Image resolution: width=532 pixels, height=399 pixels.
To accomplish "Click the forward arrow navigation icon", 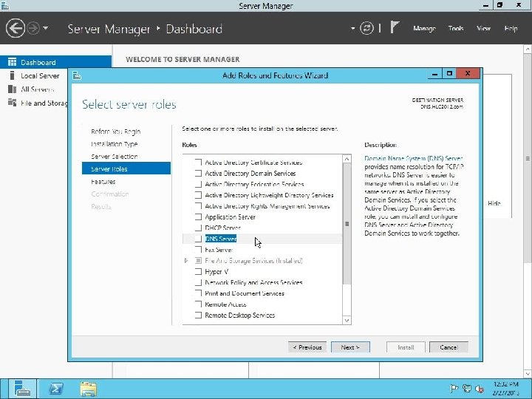I will pyautogui.click(x=33, y=28).
